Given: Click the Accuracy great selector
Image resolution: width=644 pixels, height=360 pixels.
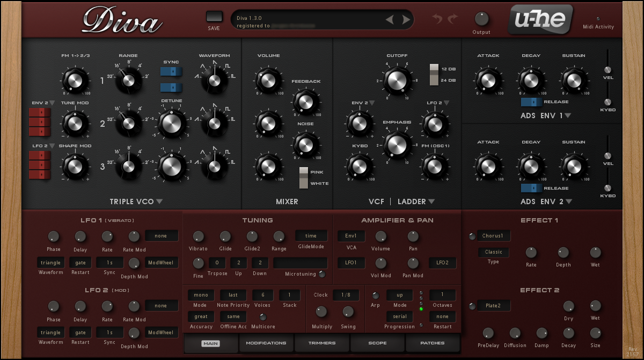Looking at the screenshot, I should click(x=201, y=316).
